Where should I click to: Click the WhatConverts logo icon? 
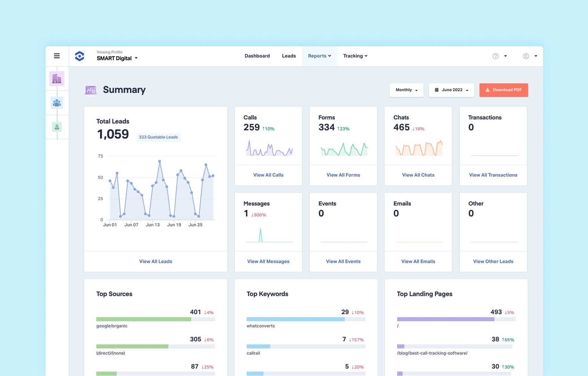pos(80,56)
